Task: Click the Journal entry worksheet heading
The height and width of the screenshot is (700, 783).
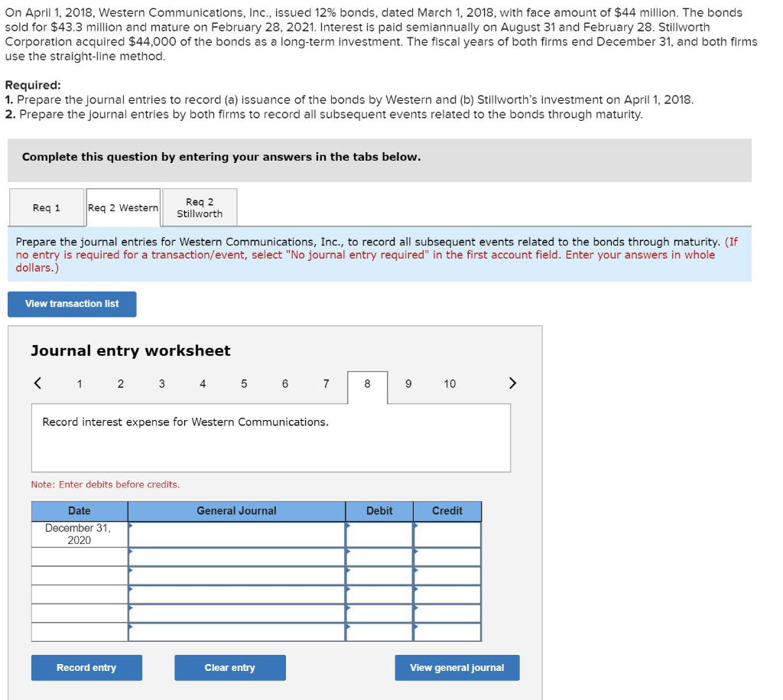Action: coord(131,350)
